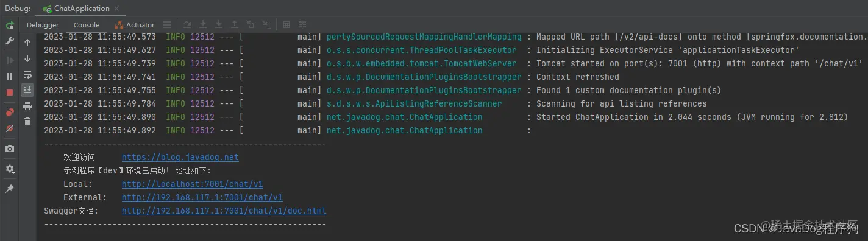This screenshot has height=241, width=868.
Task: Toggle soft-wrap for console output
Action: point(27,74)
